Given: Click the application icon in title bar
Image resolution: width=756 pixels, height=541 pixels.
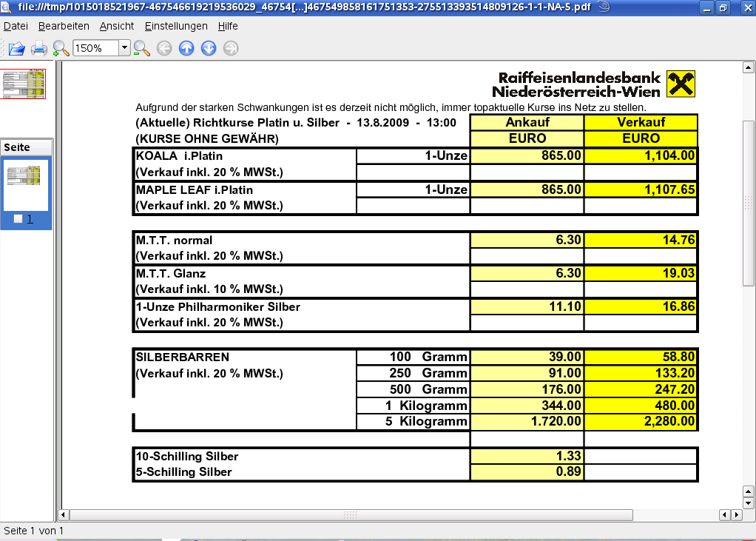Looking at the screenshot, I should click(x=6, y=7).
